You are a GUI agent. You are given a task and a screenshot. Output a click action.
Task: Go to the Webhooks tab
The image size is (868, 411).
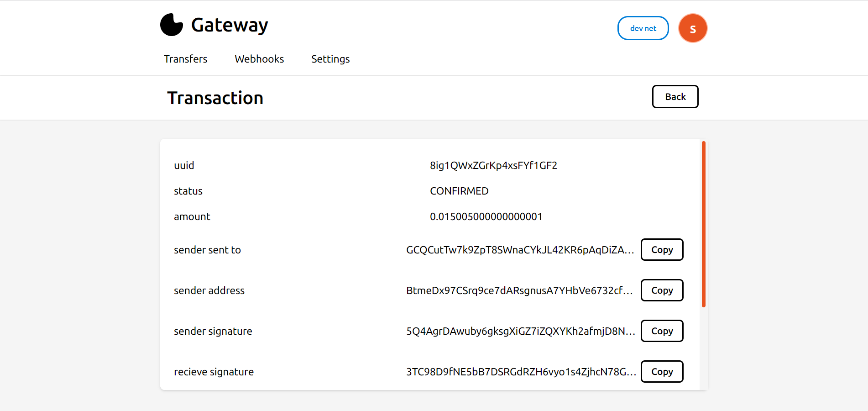point(259,59)
